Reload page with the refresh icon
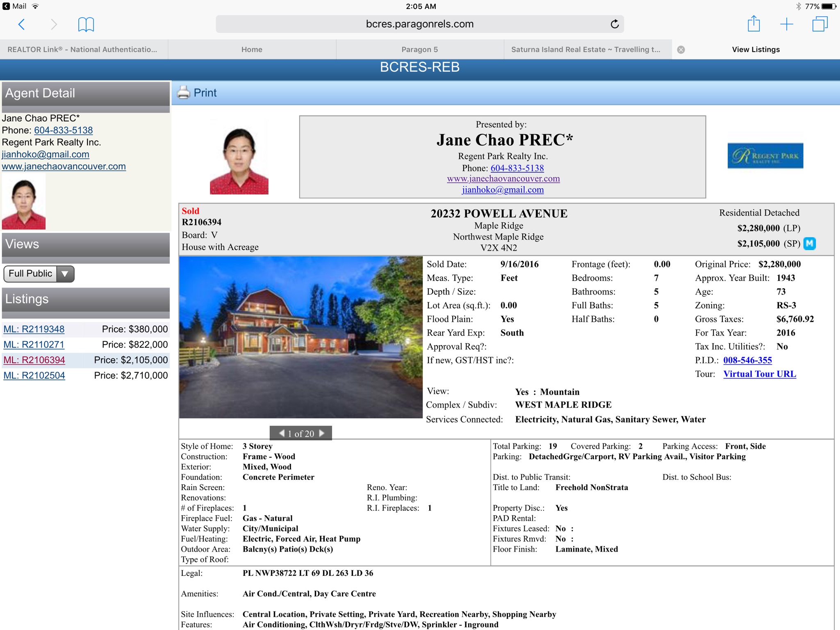This screenshot has height=630, width=840. coord(614,24)
